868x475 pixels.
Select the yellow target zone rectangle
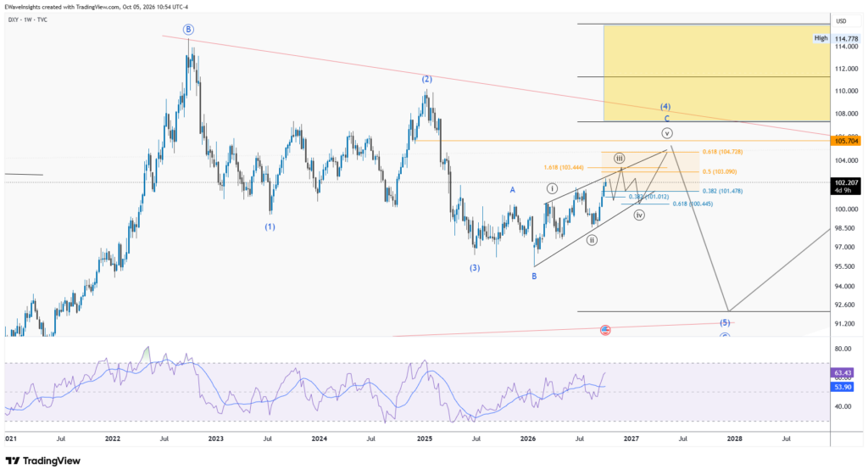click(x=717, y=73)
